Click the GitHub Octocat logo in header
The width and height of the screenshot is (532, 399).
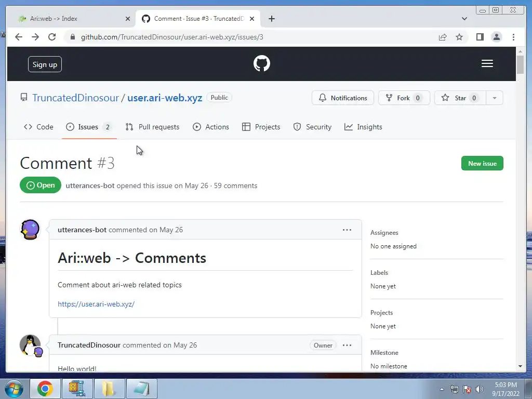tap(262, 63)
